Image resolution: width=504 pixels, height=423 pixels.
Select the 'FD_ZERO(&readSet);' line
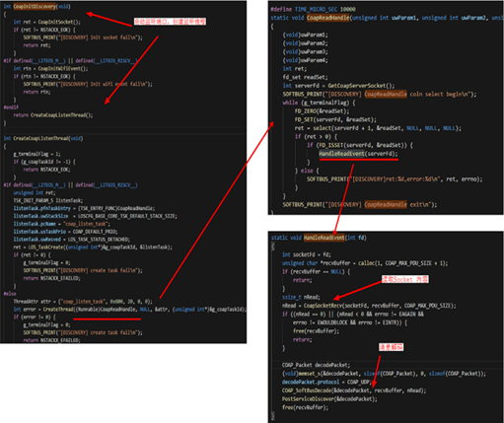point(322,111)
